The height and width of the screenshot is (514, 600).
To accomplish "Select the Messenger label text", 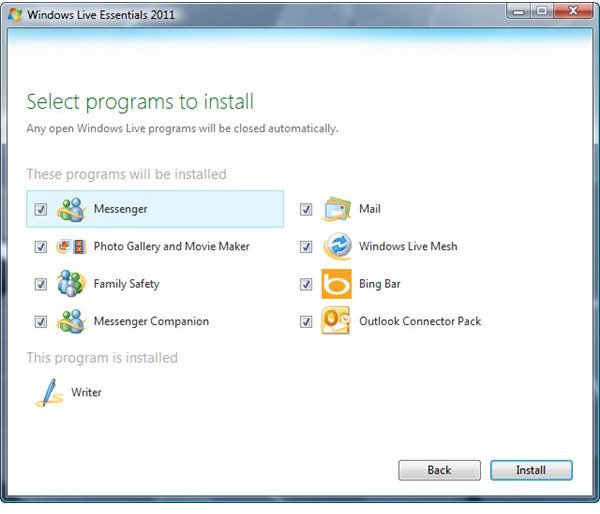I will pos(121,209).
